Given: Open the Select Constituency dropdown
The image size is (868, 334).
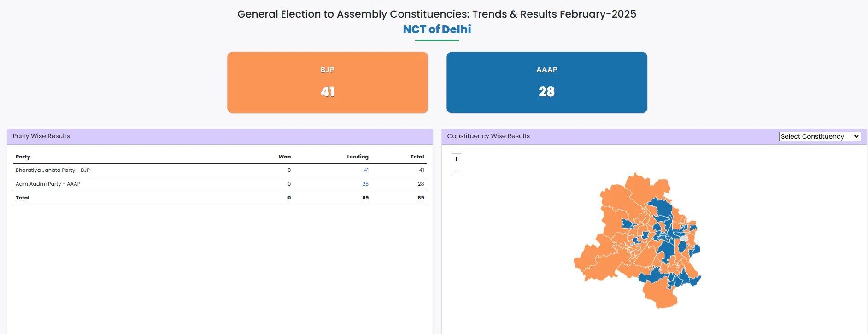Looking at the screenshot, I should click(x=820, y=136).
